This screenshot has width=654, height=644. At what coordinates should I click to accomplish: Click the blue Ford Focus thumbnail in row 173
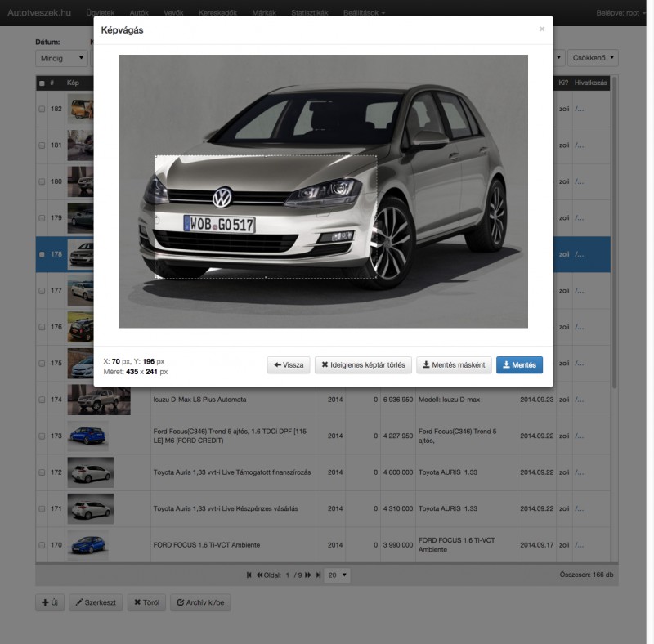[88, 436]
